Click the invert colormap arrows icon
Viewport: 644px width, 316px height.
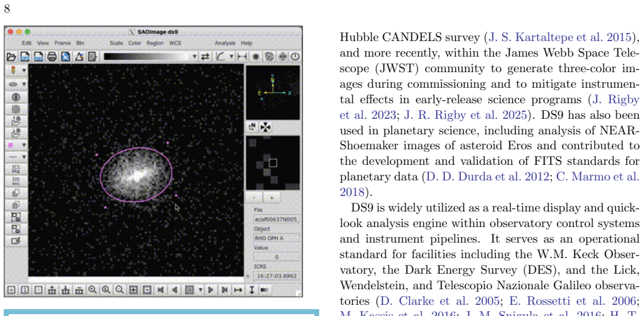(205, 57)
